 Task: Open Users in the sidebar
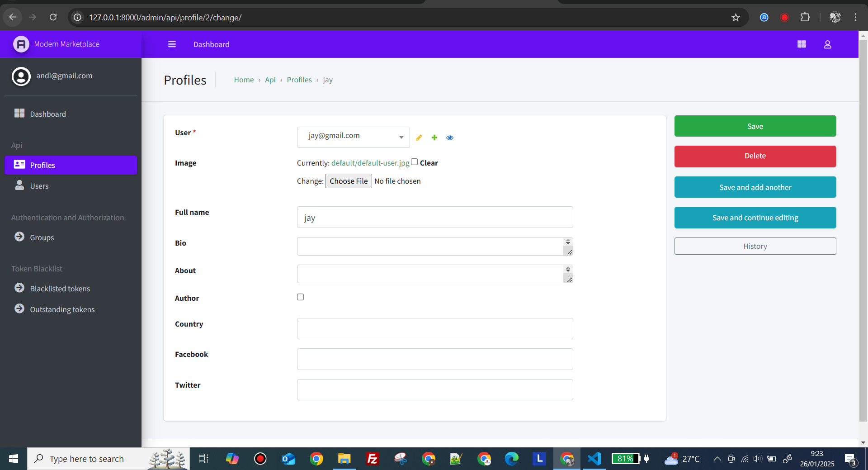(x=71, y=186)
